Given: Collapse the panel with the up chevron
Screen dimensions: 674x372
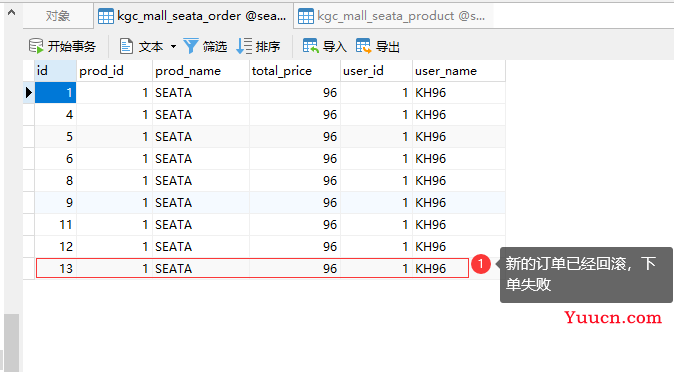Looking at the screenshot, I should (12, 12).
